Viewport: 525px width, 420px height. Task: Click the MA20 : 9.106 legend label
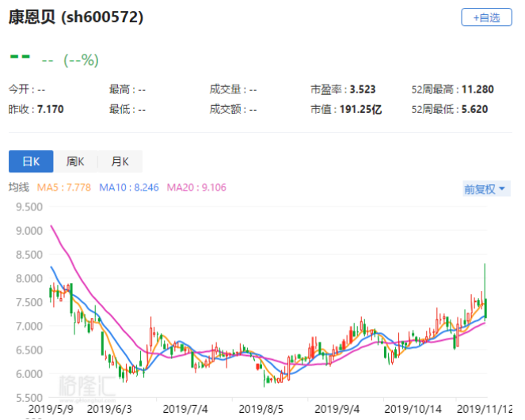(x=196, y=187)
